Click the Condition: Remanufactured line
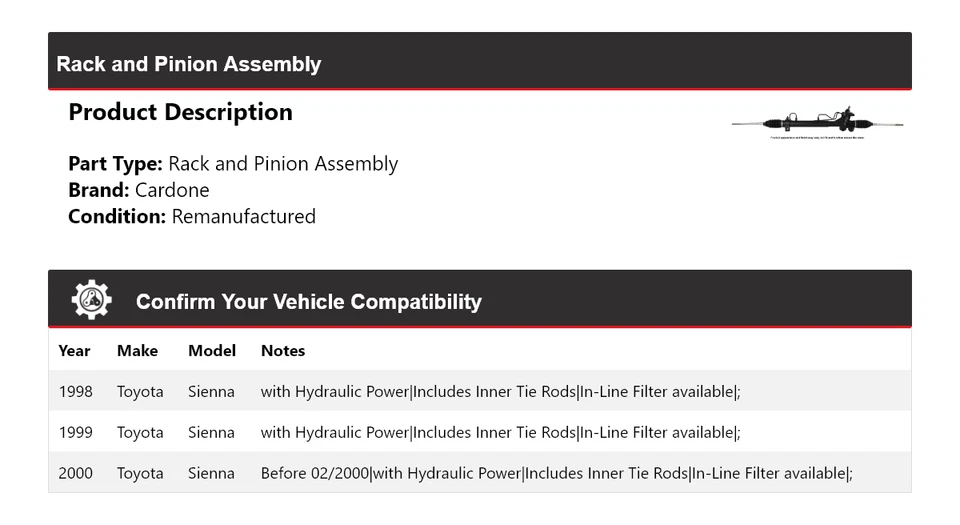 coord(192,216)
